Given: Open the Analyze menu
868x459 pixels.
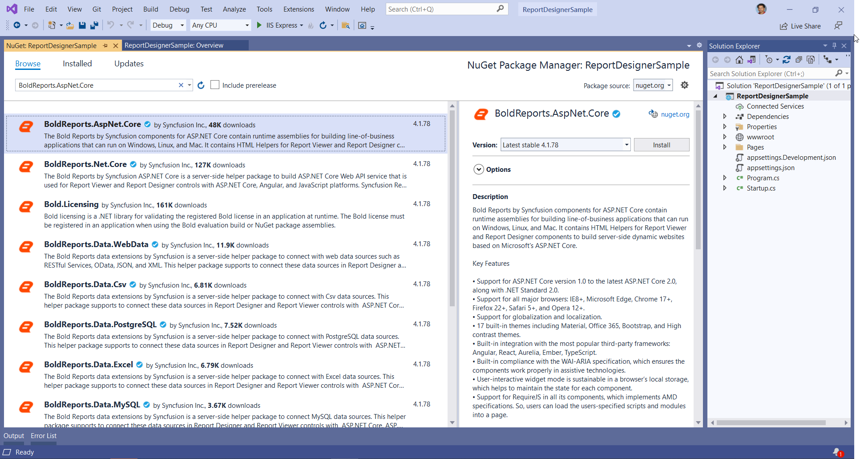Looking at the screenshot, I should click(x=234, y=9).
